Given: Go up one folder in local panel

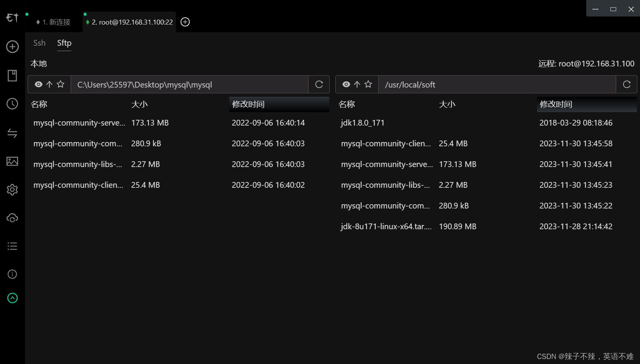Looking at the screenshot, I should pyautogui.click(x=50, y=84).
